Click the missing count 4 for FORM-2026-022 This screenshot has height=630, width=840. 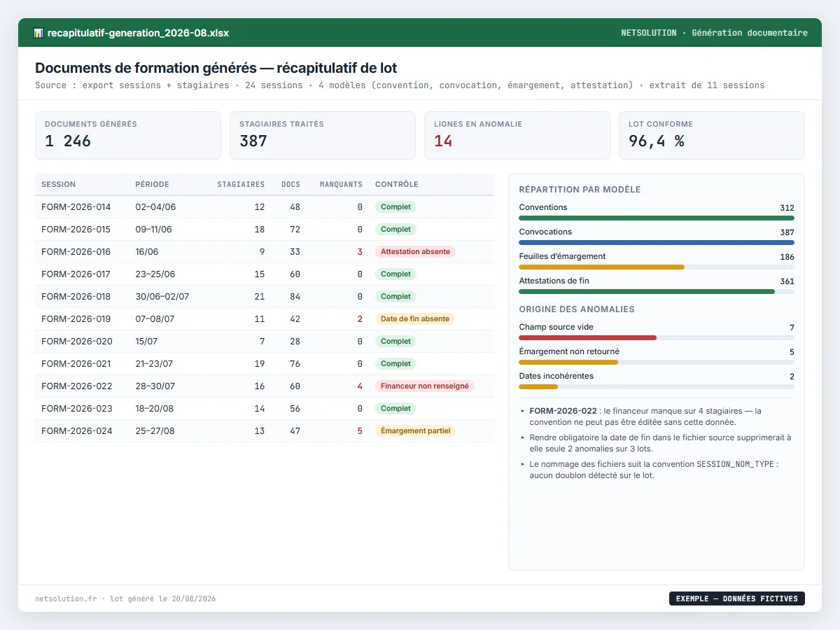coord(360,386)
